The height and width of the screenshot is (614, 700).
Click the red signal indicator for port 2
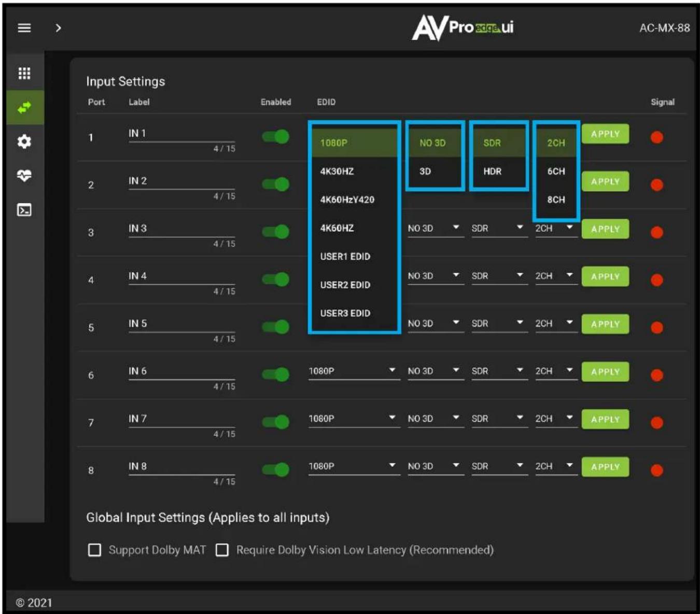tap(657, 185)
